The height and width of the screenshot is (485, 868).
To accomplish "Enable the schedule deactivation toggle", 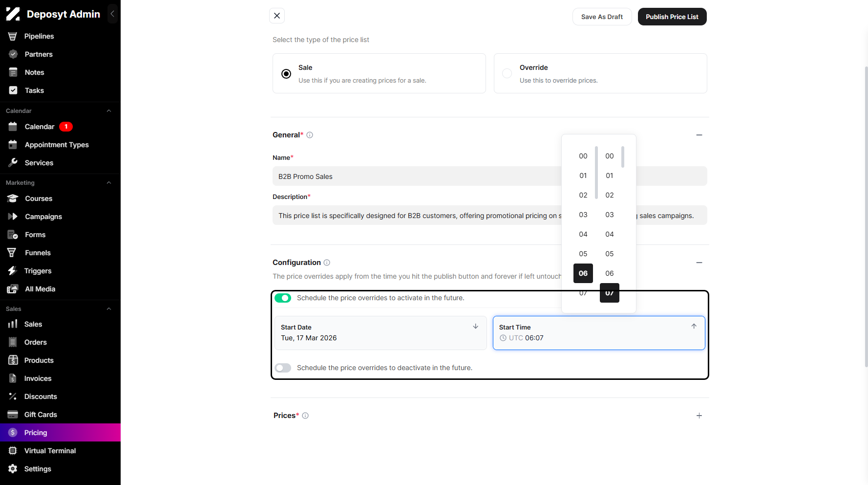I will tap(283, 368).
